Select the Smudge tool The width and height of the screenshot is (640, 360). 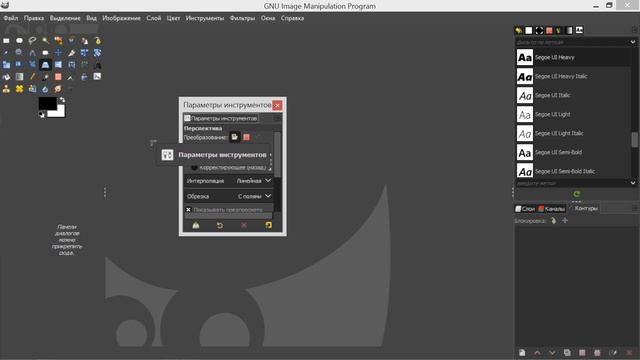tap(58, 89)
